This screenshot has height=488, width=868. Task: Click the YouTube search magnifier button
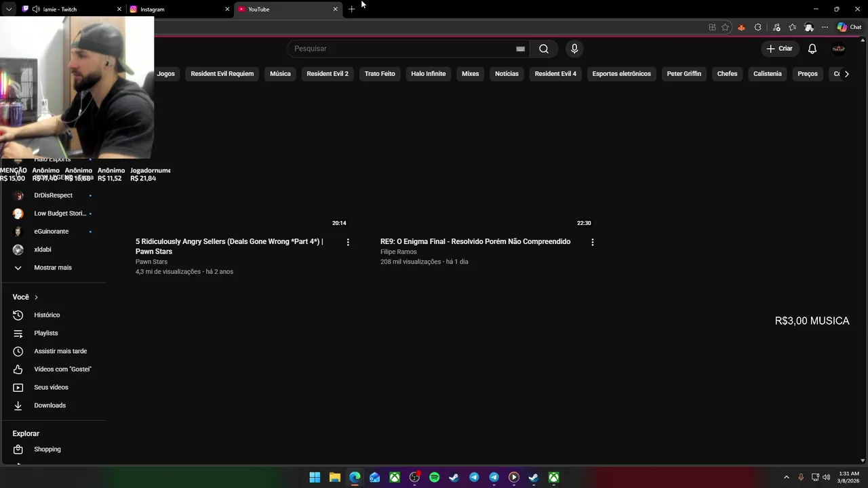point(544,49)
